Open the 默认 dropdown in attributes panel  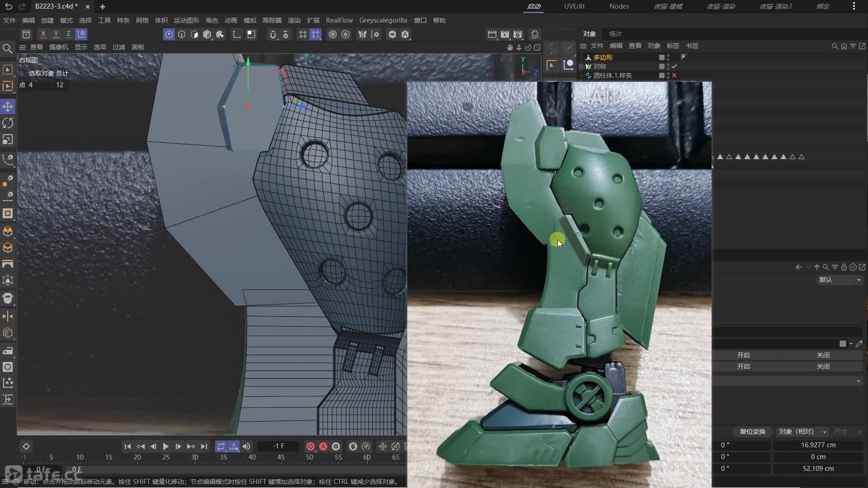pos(840,280)
